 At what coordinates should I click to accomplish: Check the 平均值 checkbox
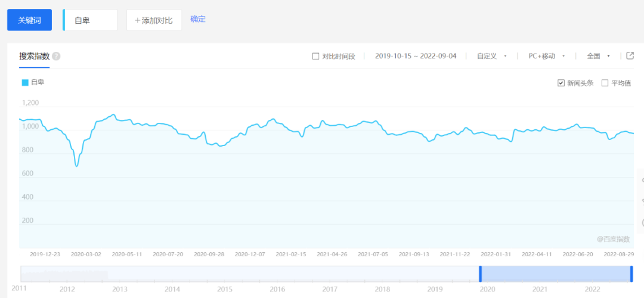(605, 83)
